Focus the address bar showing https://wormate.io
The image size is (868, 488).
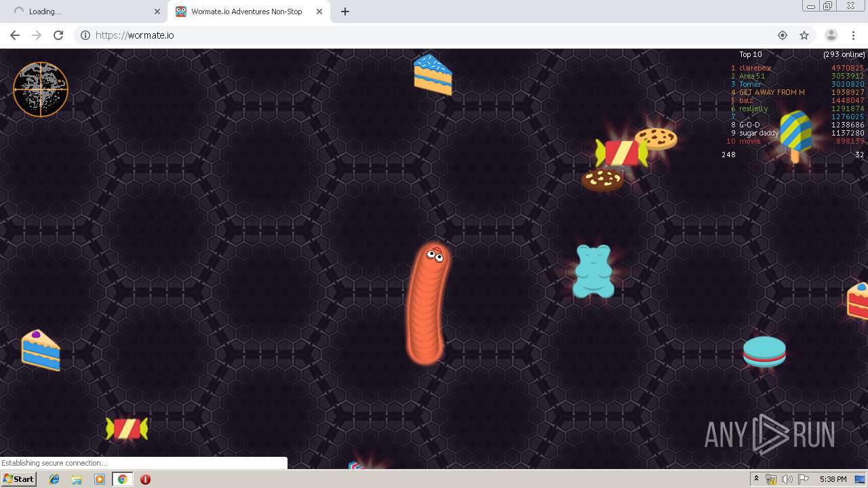(434, 35)
